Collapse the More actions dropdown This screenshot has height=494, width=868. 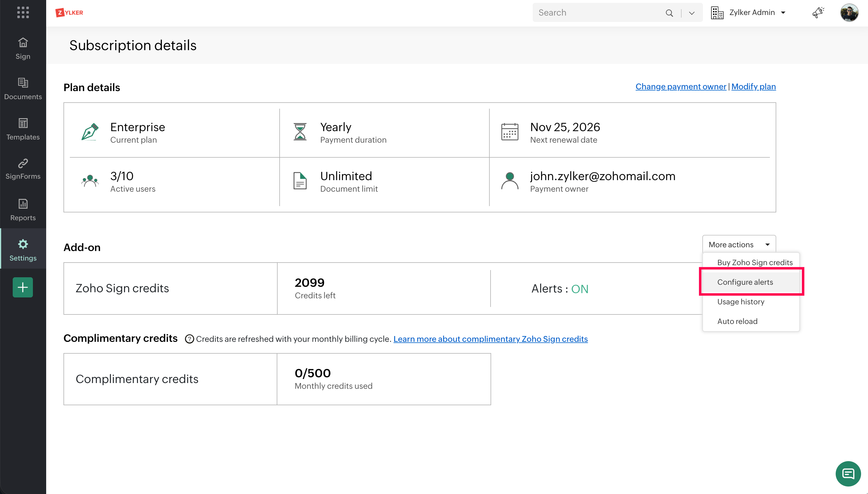click(x=739, y=245)
